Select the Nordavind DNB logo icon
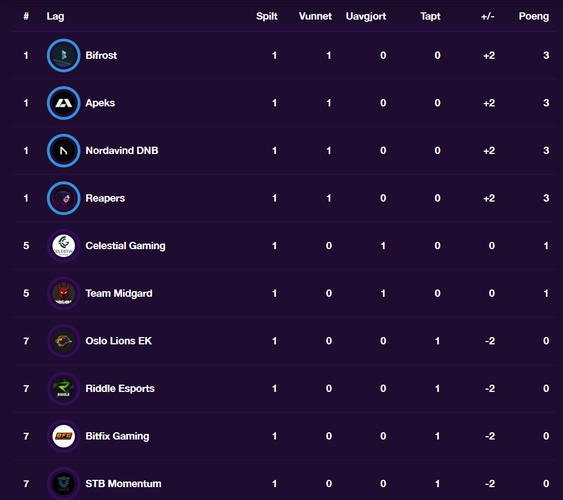Viewport: 563px width, 500px height. (64, 150)
